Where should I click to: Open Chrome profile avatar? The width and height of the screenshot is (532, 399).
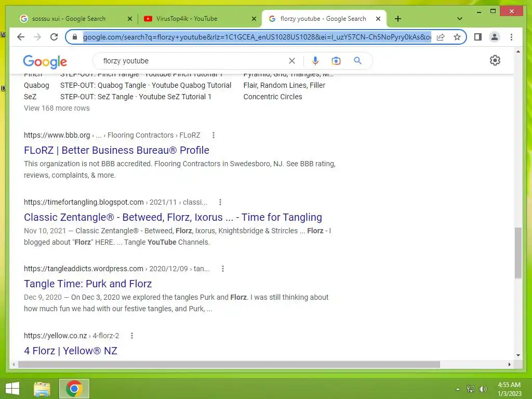point(495,37)
